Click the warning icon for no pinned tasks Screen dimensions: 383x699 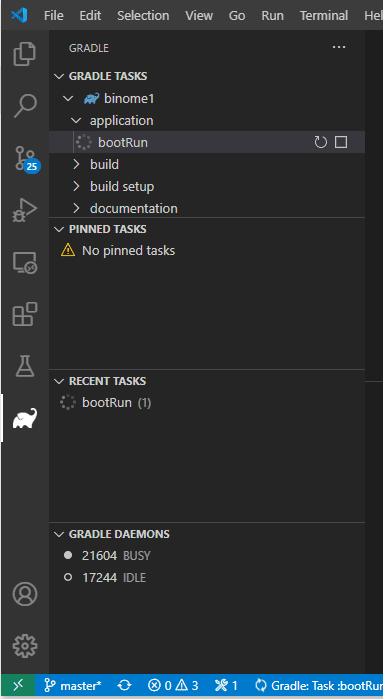click(68, 250)
